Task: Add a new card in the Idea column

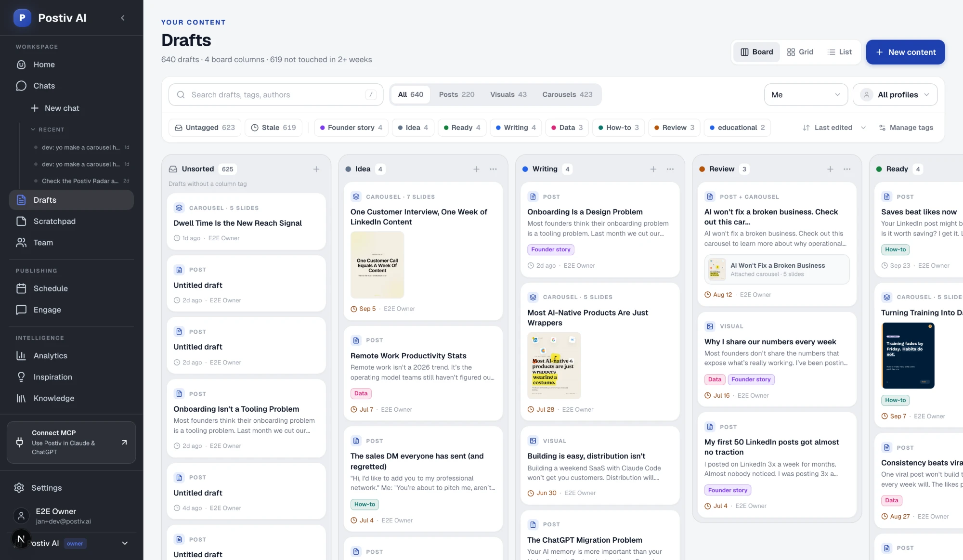Action: pyautogui.click(x=476, y=169)
